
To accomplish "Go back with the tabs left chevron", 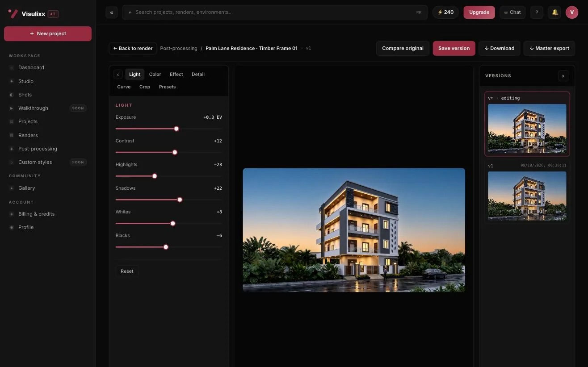I will [118, 75].
